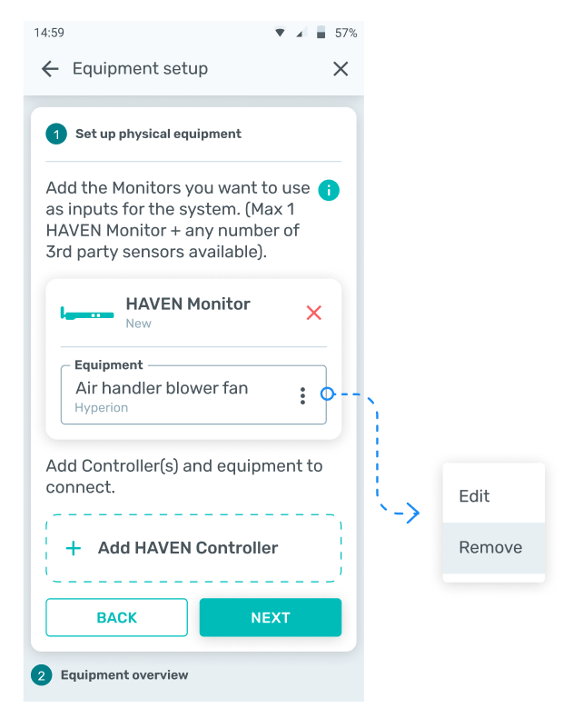Tap the HAVEN Monitor device icon
This screenshot has height=728, width=573.
87,314
